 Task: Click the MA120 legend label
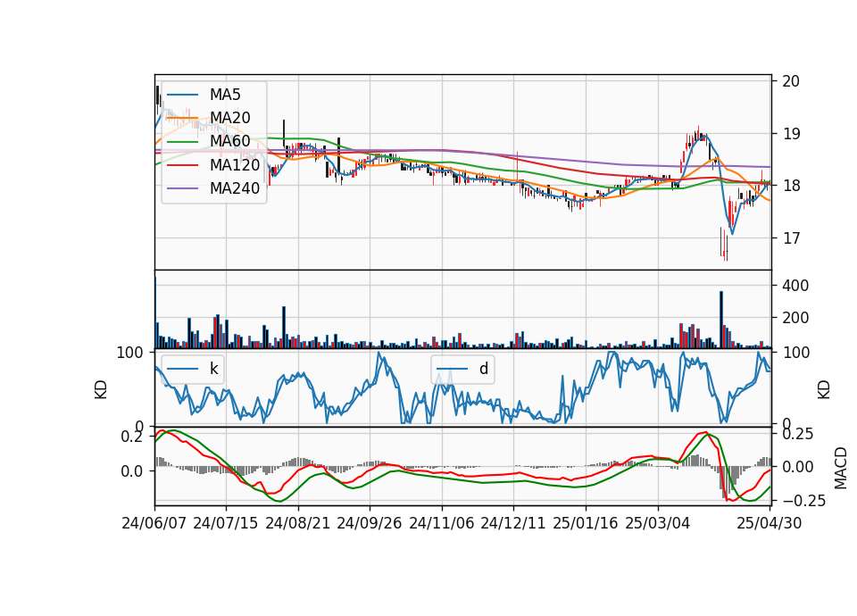pyautogui.click(x=235, y=164)
